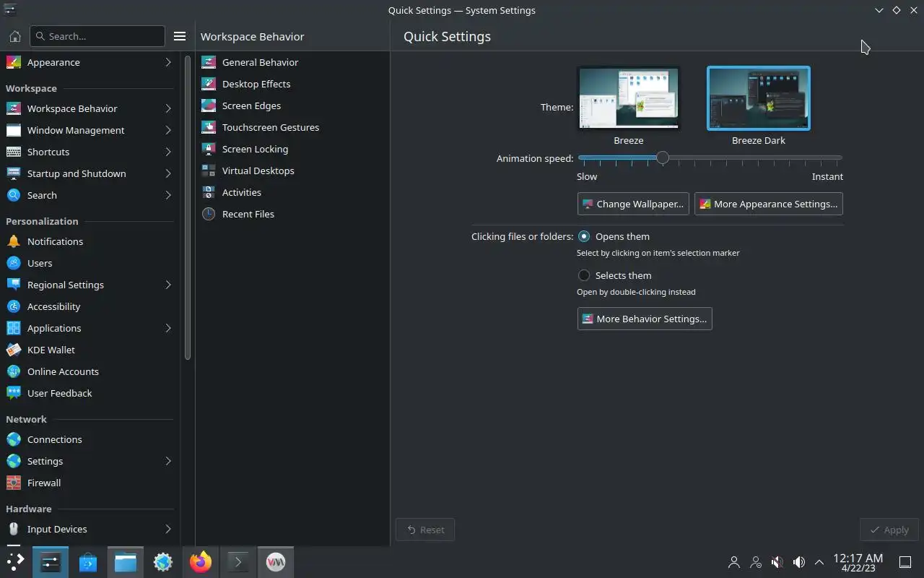Click More Behavior Settings button
The width and height of the screenshot is (924, 578).
point(645,319)
